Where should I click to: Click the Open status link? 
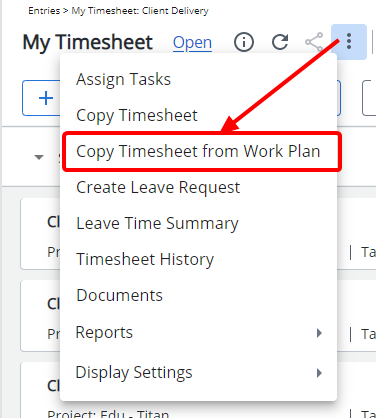click(192, 43)
